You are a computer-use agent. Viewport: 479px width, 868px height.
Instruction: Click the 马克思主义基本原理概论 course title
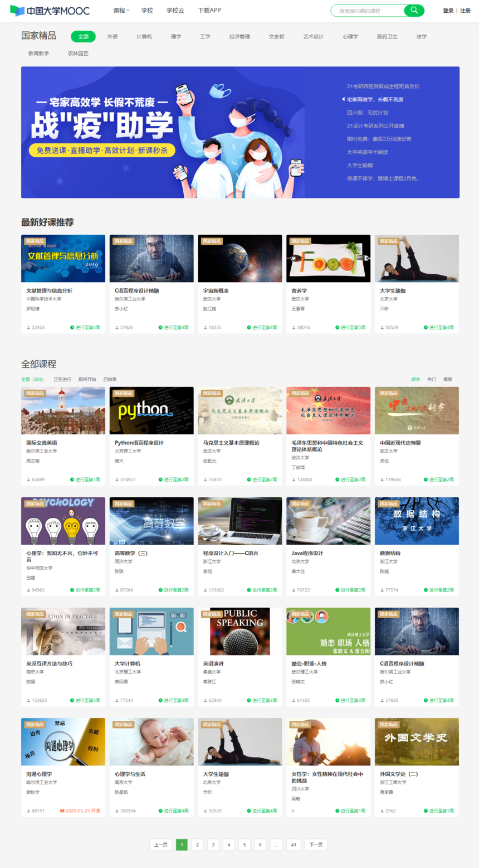231,443
